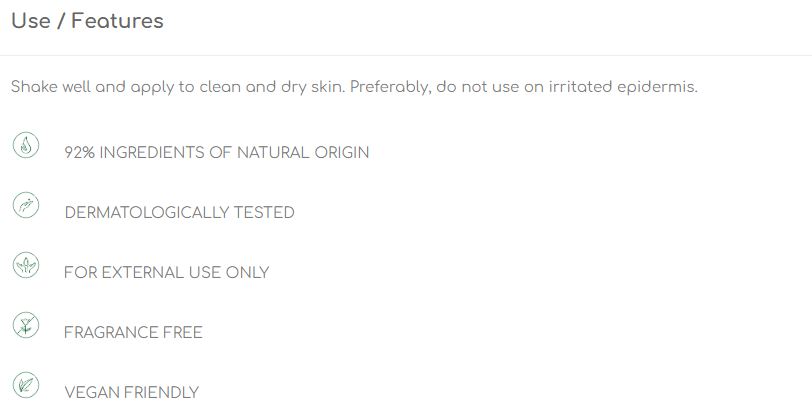Viewport: 812px width, 416px height.
Task: Click the Use / Features section heading
Action: coord(87,21)
